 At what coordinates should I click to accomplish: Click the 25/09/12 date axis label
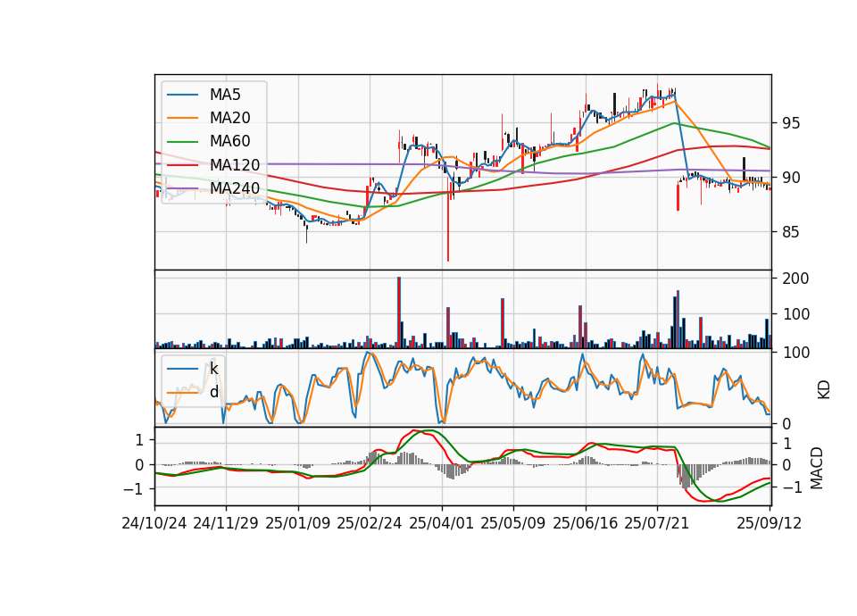pos(770,524)
